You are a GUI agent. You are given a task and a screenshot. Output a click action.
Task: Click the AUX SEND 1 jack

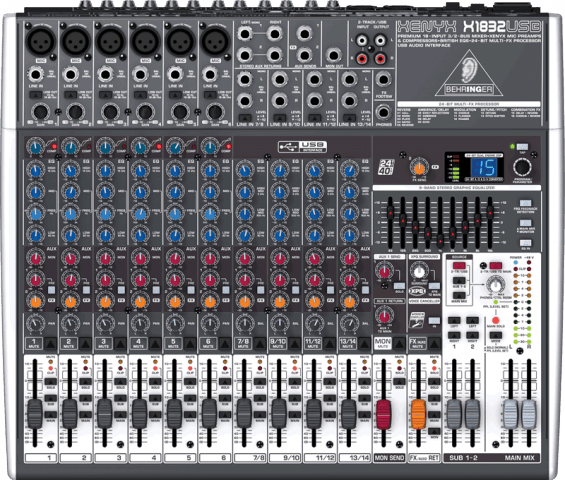(x=304, y=35)
